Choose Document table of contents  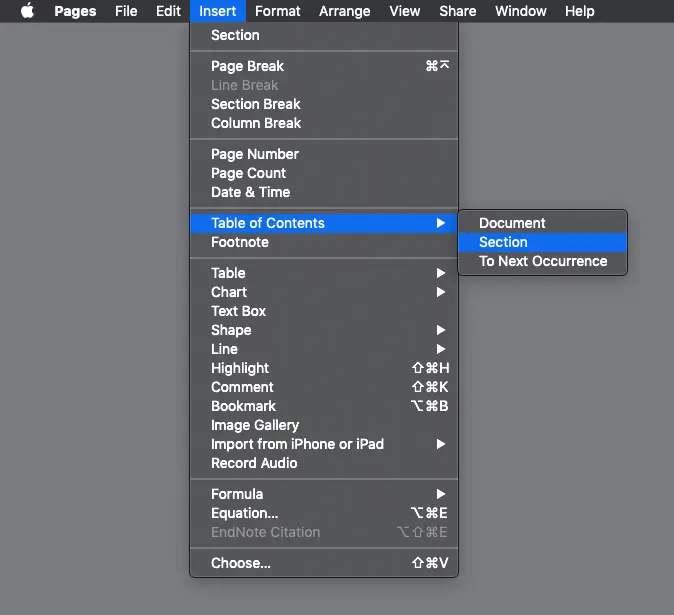543,223
